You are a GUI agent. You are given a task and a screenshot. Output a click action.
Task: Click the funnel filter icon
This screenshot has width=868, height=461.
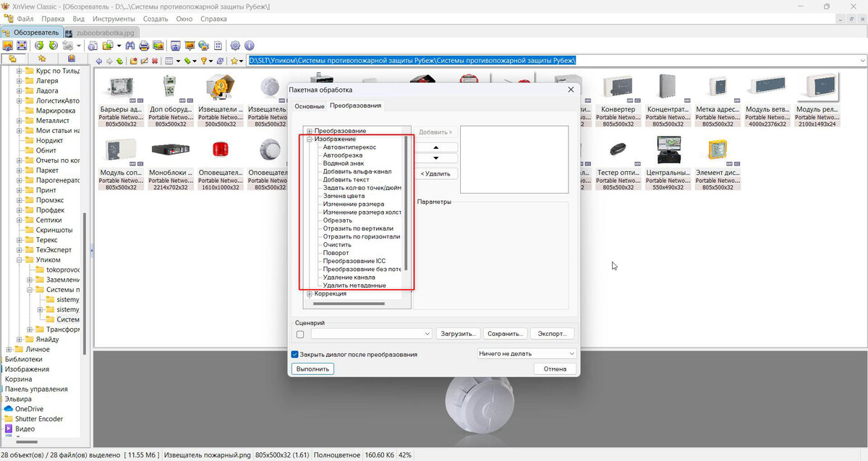pos(204,61)
